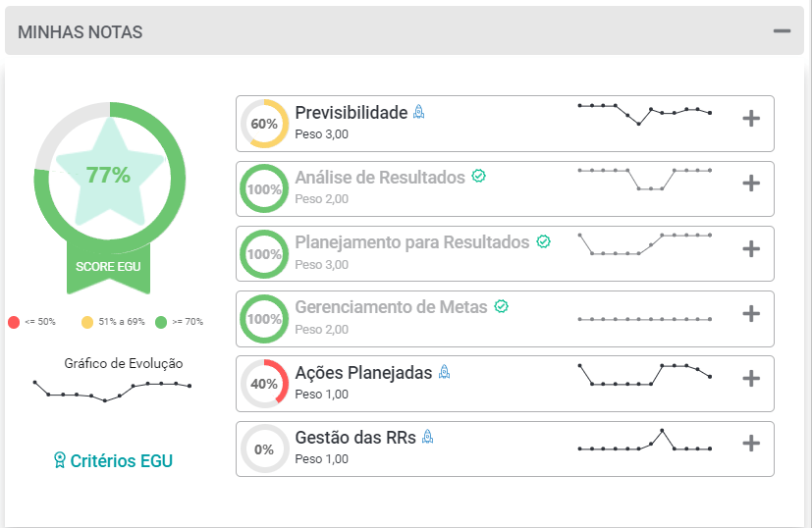Click the green check badge next to Análise de Resultados

(x=478, y=176)
